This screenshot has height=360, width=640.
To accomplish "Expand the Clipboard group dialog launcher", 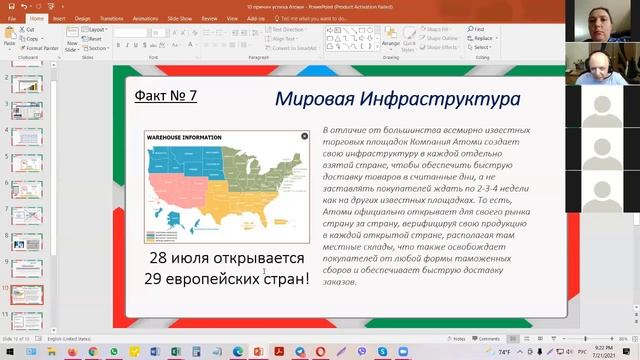I will 58,58.
